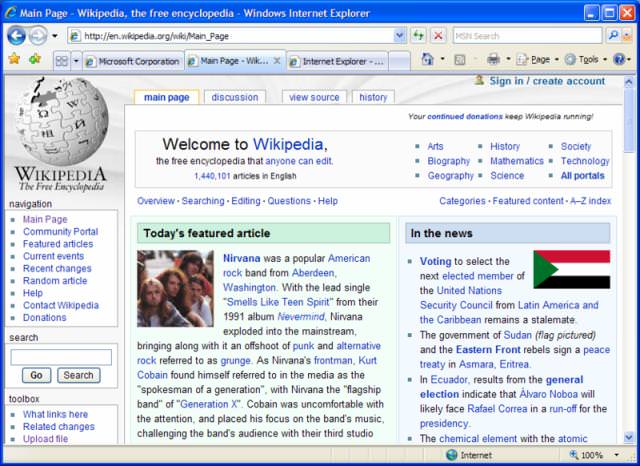Viewport: 640px width, 466px height.
Task: Click into the MSN Search box
Action: click(x=527, y=36)
